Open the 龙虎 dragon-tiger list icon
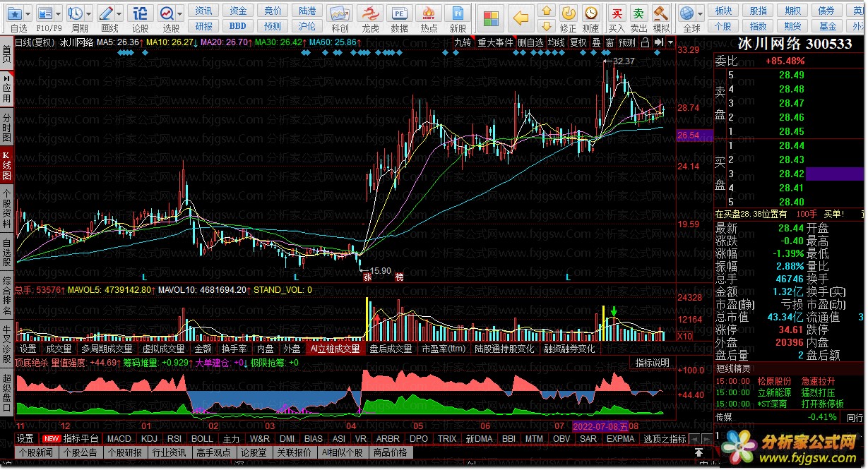868x470 pixels. 370,13
